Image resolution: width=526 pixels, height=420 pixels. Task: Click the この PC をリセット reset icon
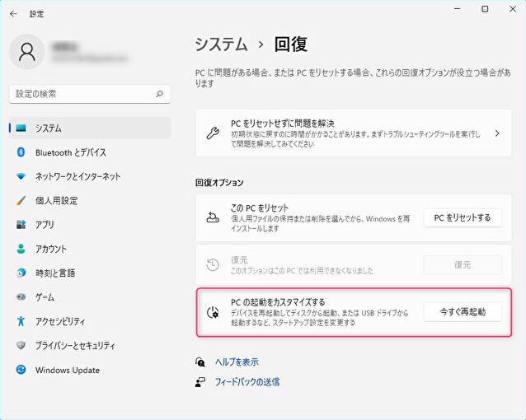click(213, 217)
